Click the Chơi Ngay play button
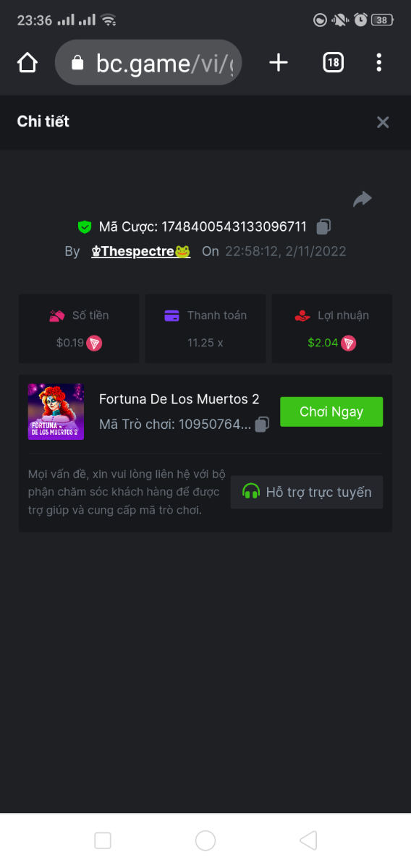The height and width of the screenshot is (868, 411). [x=331, y=412]
